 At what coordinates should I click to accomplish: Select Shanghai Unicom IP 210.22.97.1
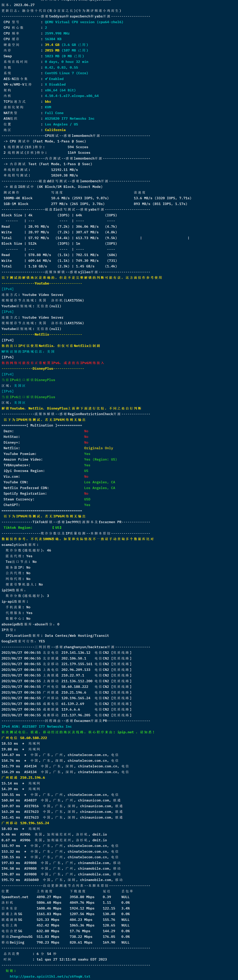73,675
